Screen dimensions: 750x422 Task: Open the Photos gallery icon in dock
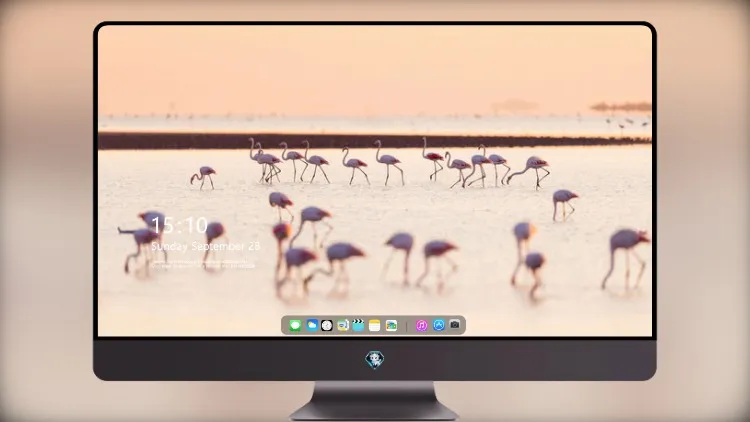(391, 325)
